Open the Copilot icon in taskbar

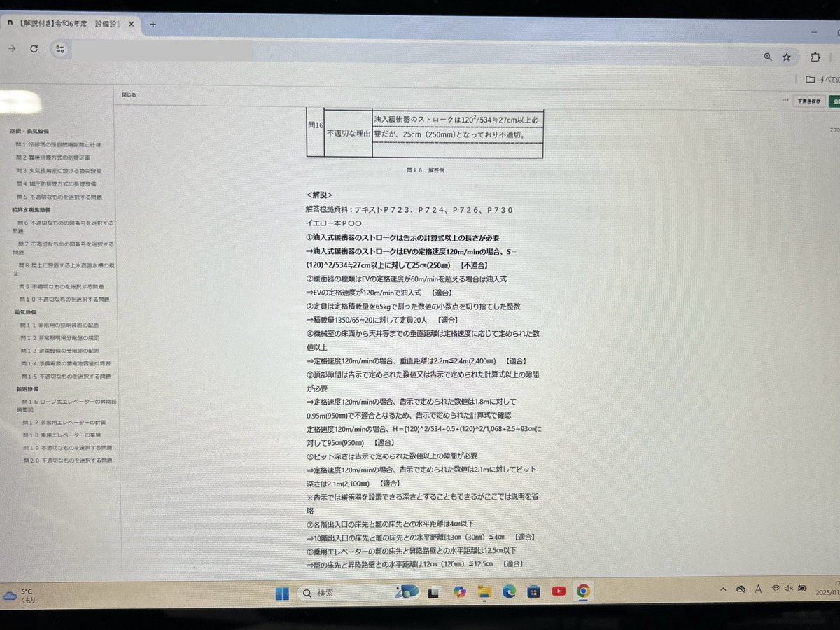(x=459, y=592)
